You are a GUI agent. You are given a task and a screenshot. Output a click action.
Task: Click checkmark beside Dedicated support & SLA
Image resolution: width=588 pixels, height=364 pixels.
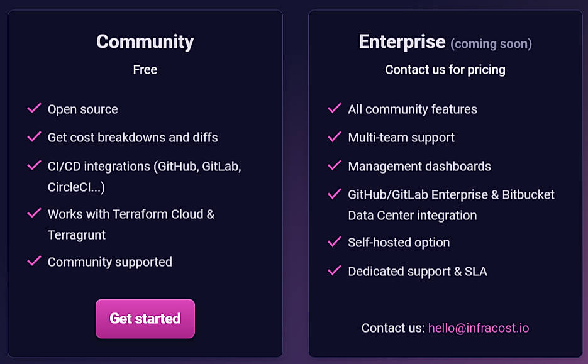coord(335,271)
